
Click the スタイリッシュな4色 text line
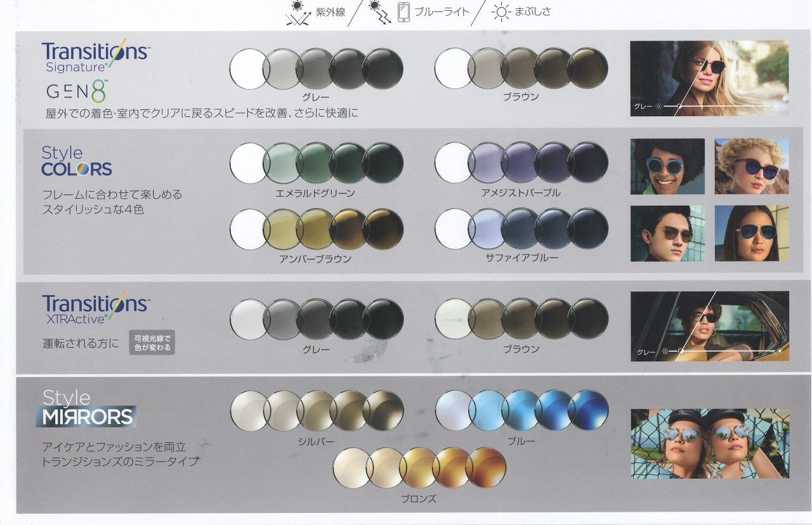pos(93,209)
